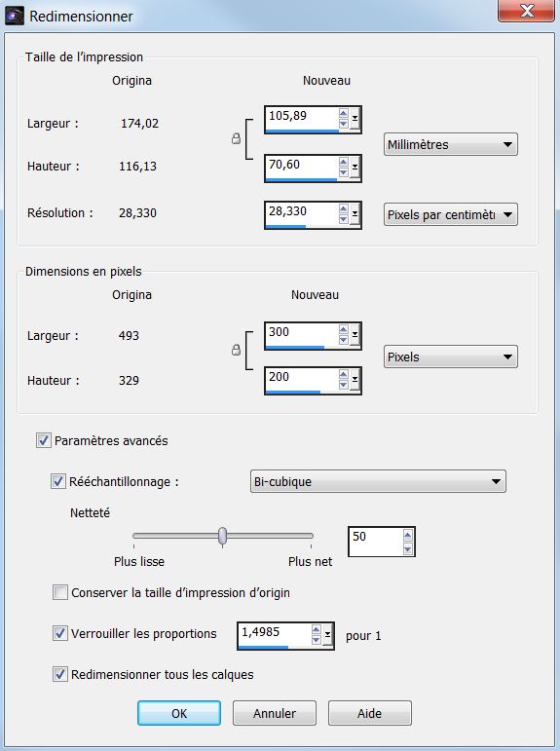Open the Bi-cubique resampling dropdown
Image resolution: width=560 pixels, height=751 pixels.
tap(378, 481)
